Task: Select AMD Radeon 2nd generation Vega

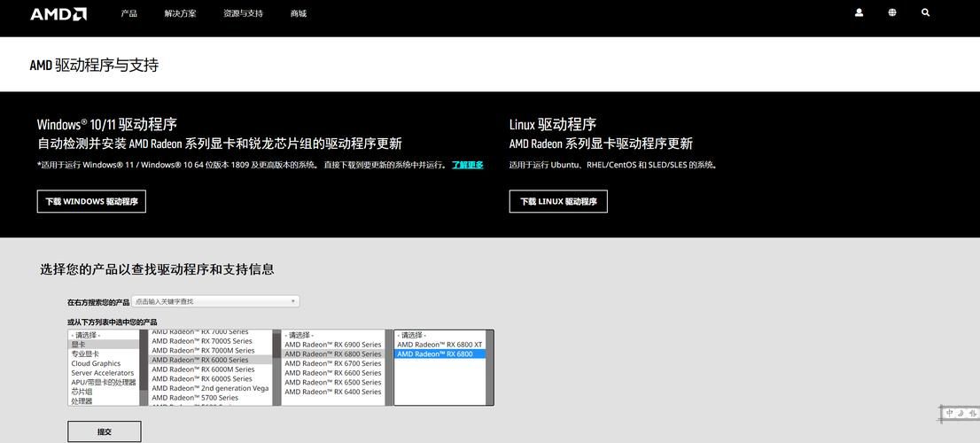Action: click(x=211, y=388)
